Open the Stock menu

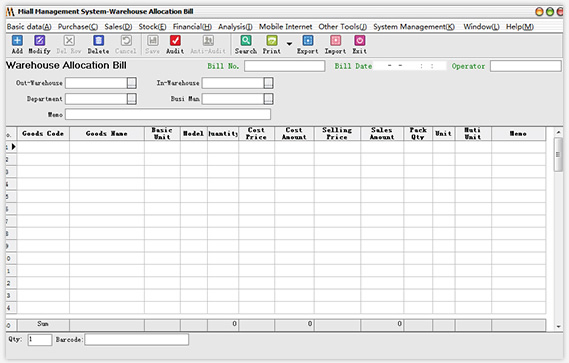point(152,27)
